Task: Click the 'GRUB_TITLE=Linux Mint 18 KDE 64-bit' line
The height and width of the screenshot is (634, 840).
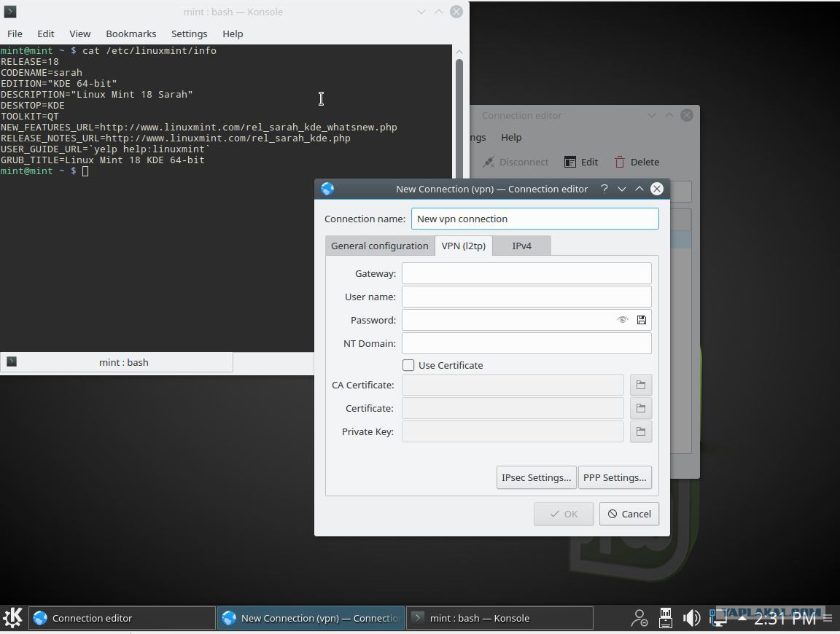Action: click(x=102, y=160)
